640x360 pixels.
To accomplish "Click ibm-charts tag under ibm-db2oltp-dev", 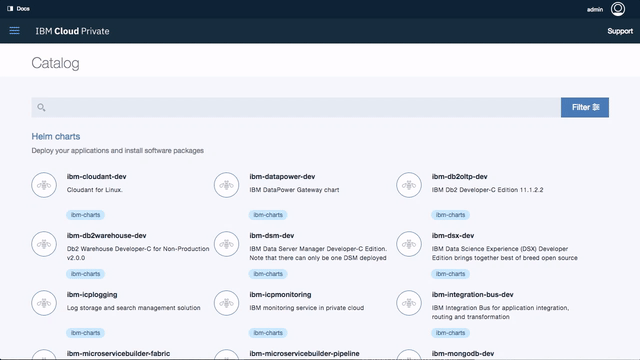I will pos(450,215).
